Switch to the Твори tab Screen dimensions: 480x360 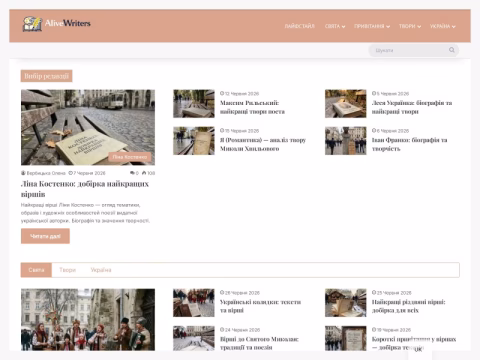tap(68, 270)
